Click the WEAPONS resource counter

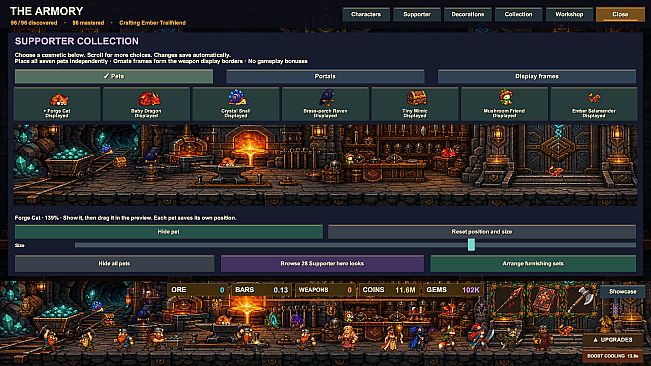[325, 290]
